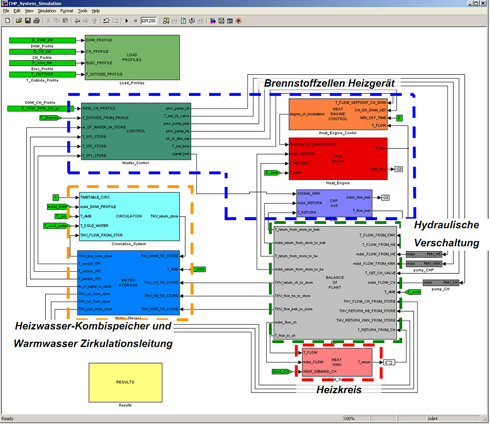Start the simulation with the play button
This screenshot has height=424, width=490.
point(127,21)
